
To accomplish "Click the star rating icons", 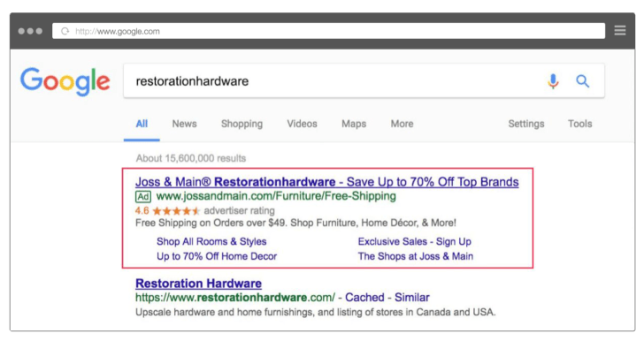I will point(176,211).
